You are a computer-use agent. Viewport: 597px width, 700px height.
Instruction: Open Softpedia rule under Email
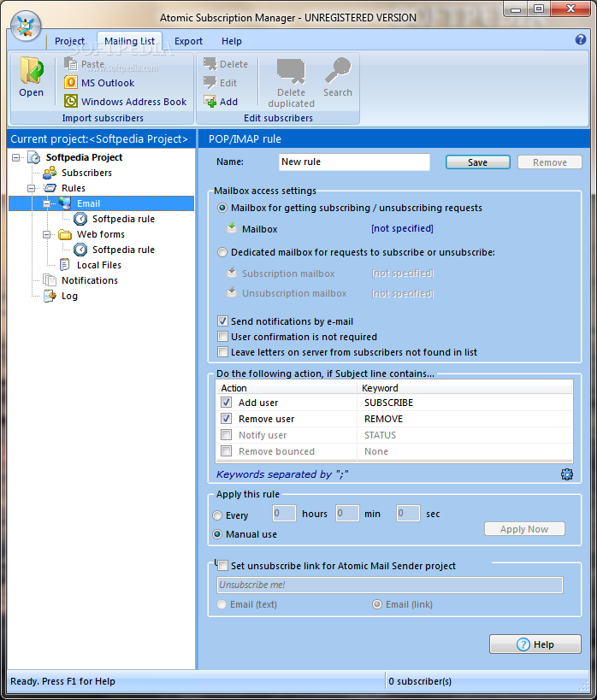pyautogui.click(x=123, y=219)
